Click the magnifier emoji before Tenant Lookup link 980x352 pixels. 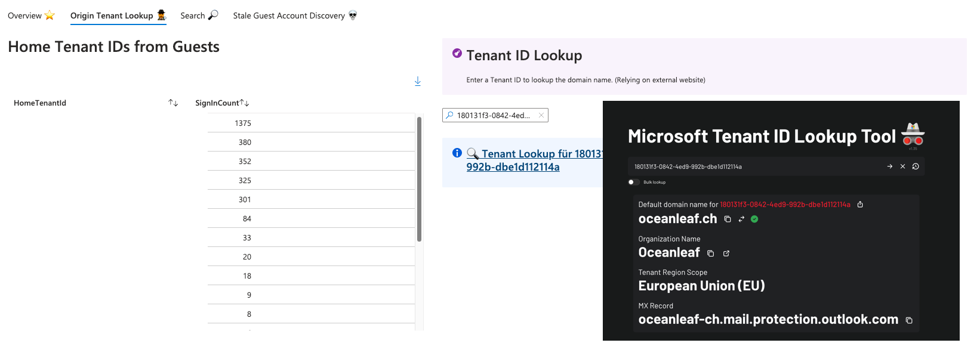pyautogui.click(x=473, y=154)
